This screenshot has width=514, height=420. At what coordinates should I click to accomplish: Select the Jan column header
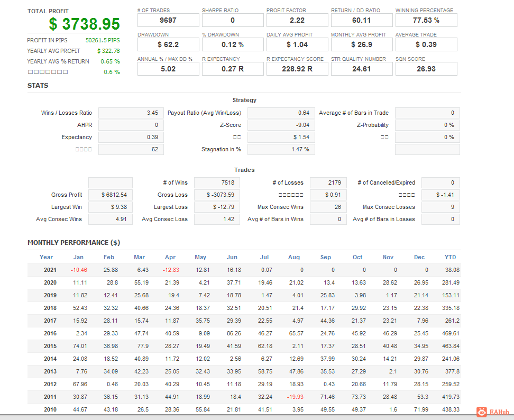tap(78, 258)
